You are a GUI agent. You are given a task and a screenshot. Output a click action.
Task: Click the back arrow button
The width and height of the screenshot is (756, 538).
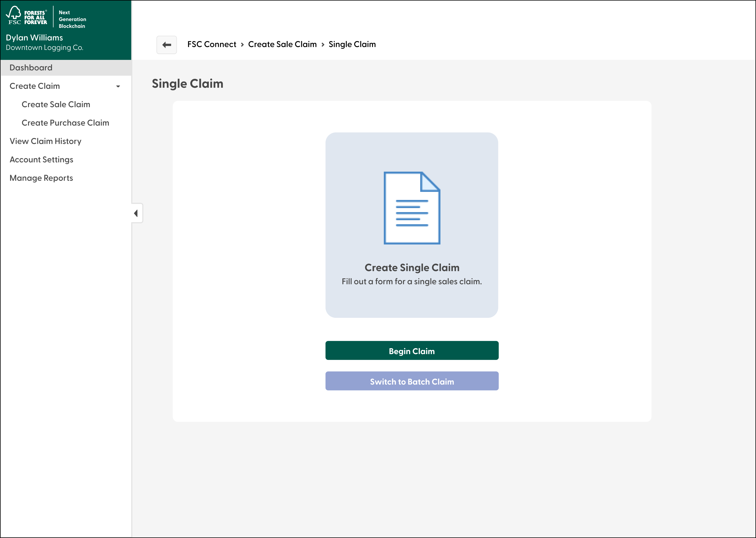(166, 45)
